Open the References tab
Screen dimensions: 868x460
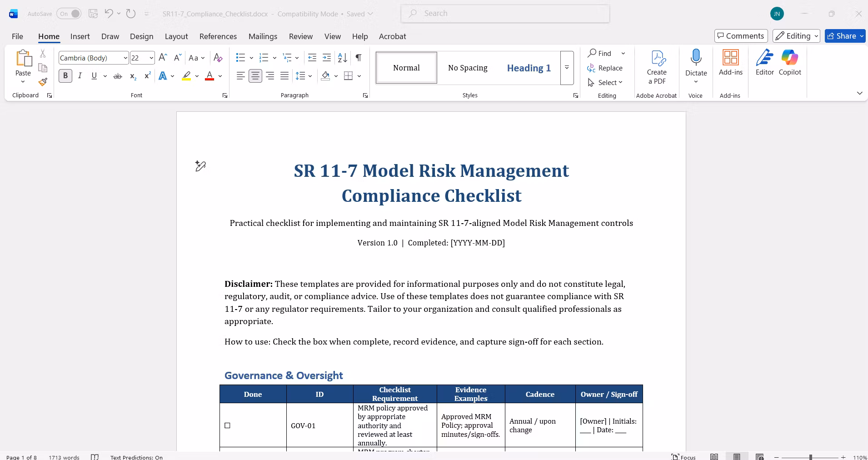[218, 36]
